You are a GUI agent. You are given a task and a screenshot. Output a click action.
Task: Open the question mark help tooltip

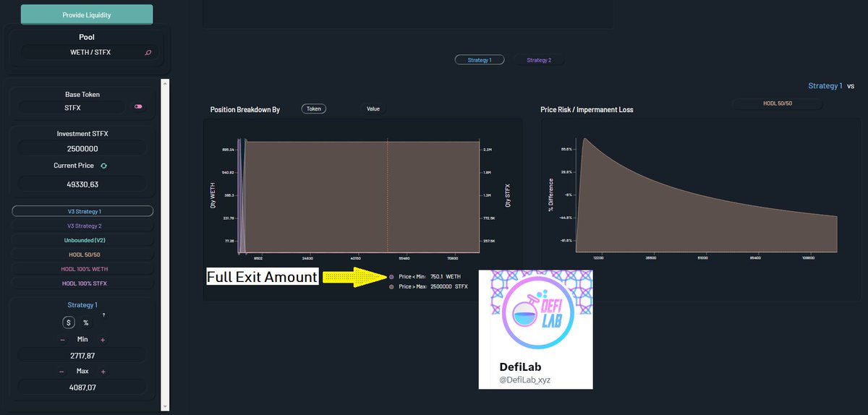[x=103, y=315]
